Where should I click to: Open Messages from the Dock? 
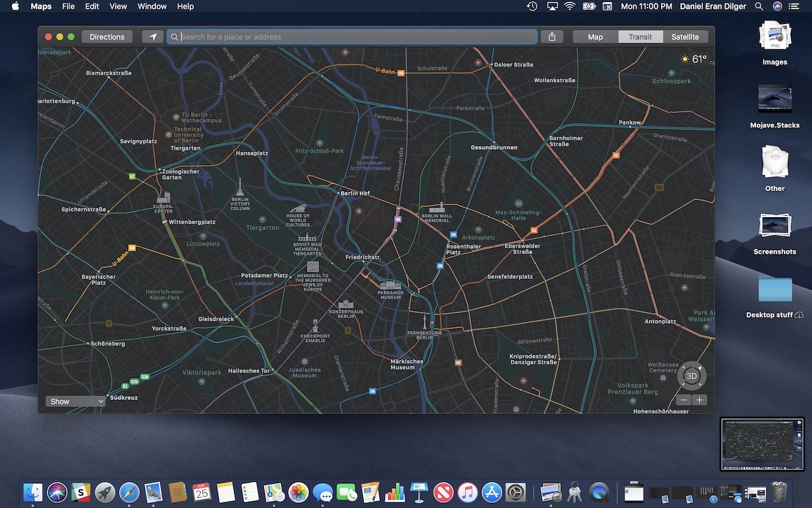coord(323,492)
